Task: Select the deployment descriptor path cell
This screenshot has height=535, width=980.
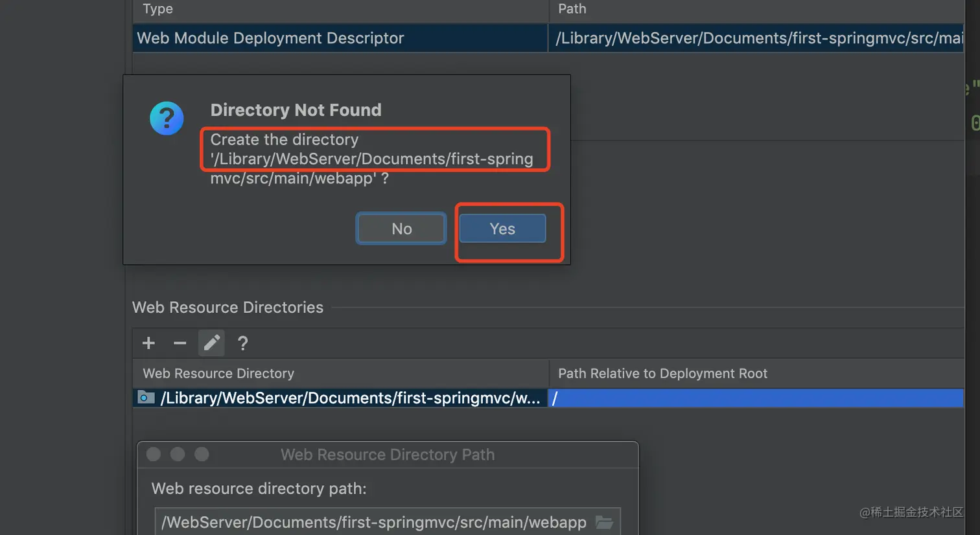Action: coord(756,38)
